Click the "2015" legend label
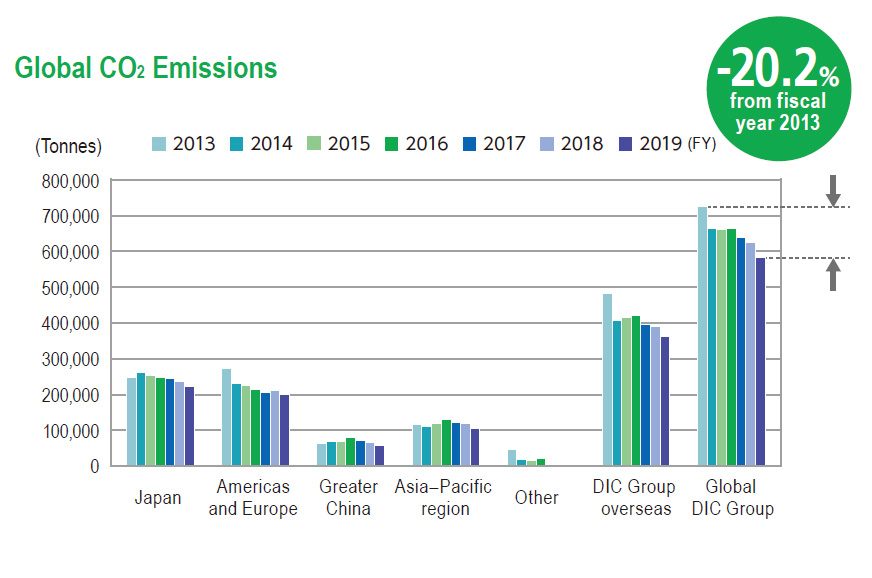The width and height of the screenshot is (872, 578). point(349,144)
